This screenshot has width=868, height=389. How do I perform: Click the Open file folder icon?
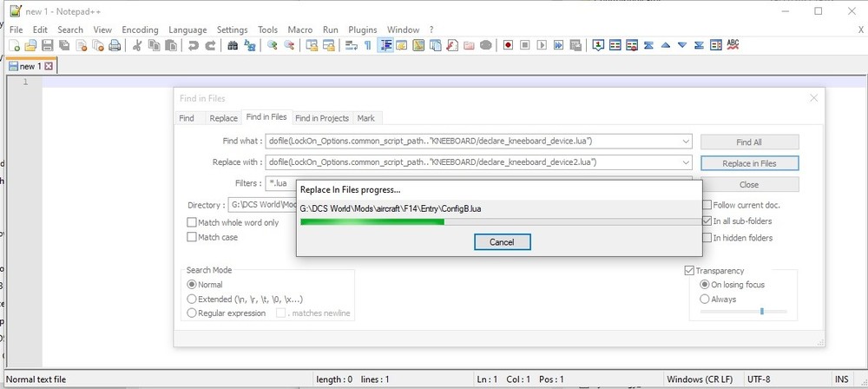click(31, 45)
